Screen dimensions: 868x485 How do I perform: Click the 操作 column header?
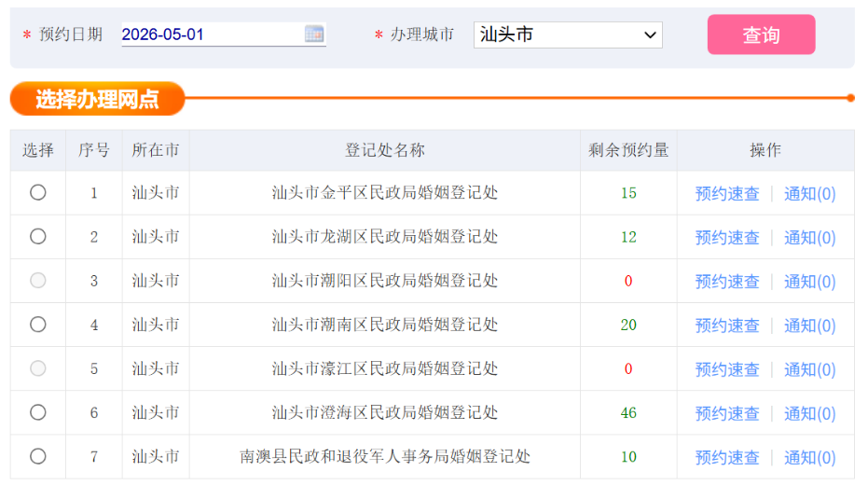tap(765, 150)
